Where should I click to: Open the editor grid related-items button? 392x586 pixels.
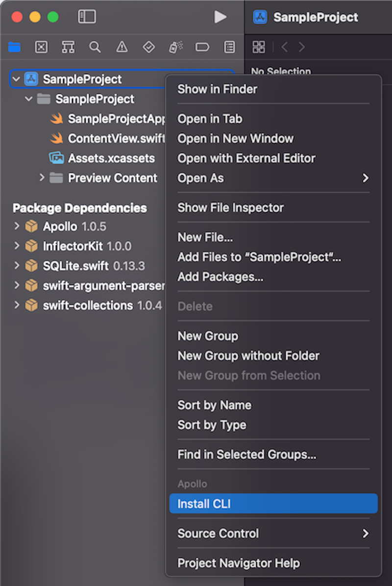click(259, 47)
